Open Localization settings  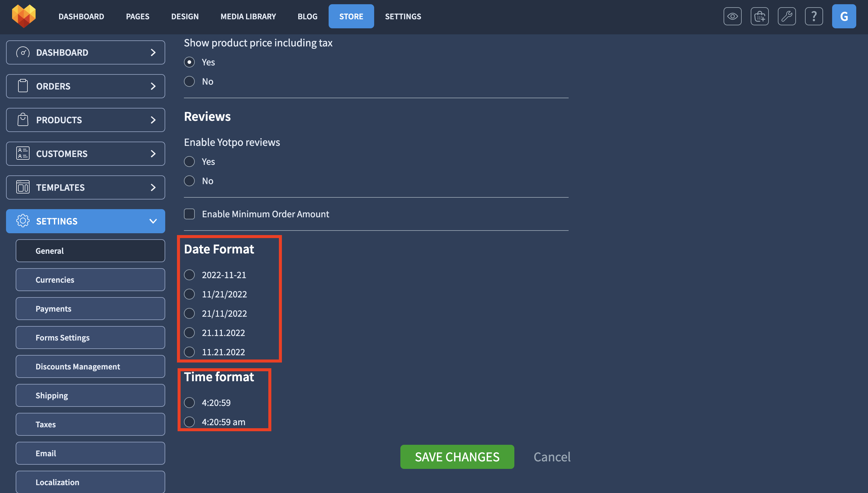point(90,482)
